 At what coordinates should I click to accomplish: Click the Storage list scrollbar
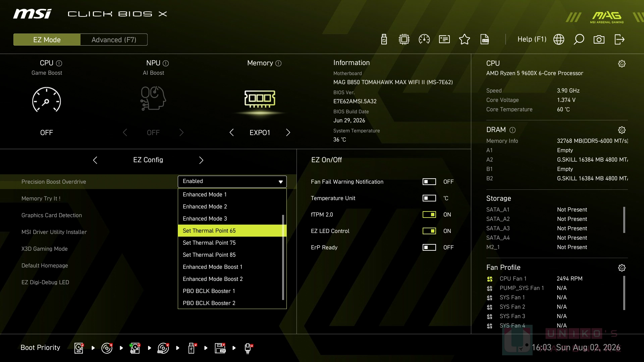coord(624,220)
